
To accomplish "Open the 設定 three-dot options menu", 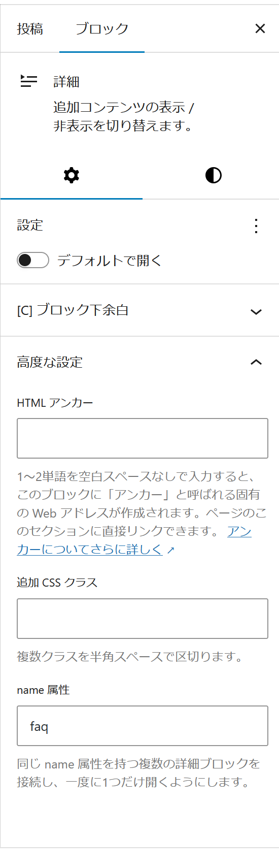I will [x=256, y=226].
